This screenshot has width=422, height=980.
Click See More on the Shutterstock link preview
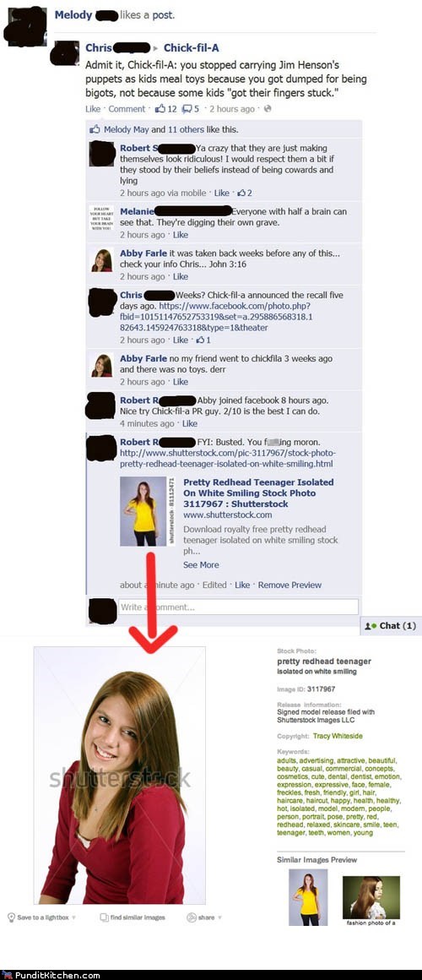[x=201, y=564]
